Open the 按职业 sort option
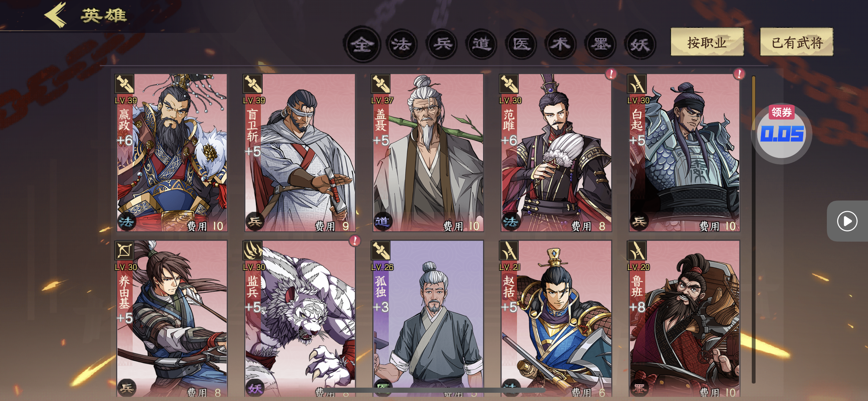 pos(707,42)
